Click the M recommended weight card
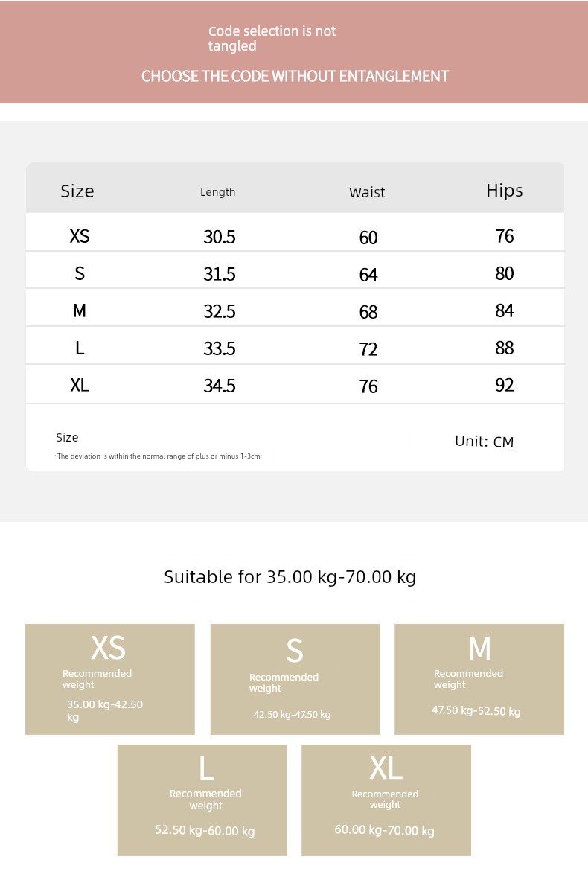588x892 pixels. [479, 679]
